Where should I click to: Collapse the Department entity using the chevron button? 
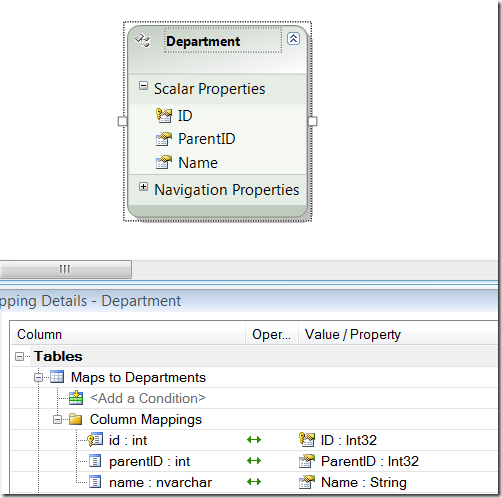pyautogui.click(x=293, y=39)
